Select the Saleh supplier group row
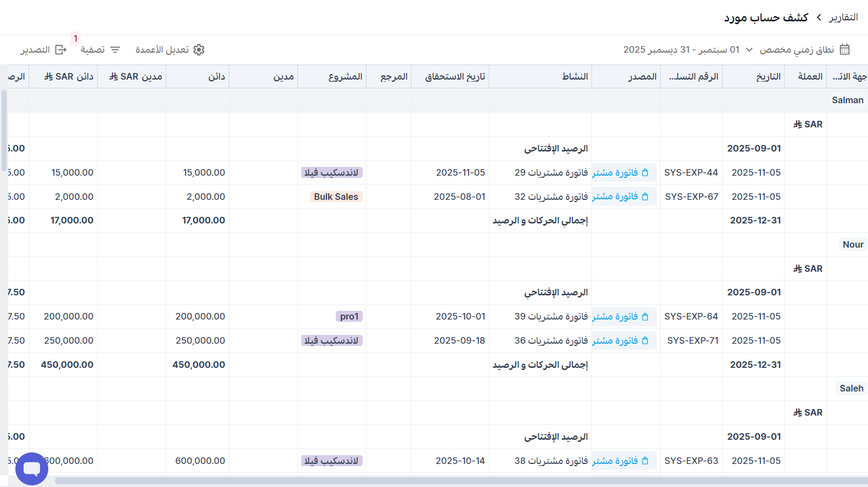This screenshot has width=868, height=487. [x=438, y=388]
